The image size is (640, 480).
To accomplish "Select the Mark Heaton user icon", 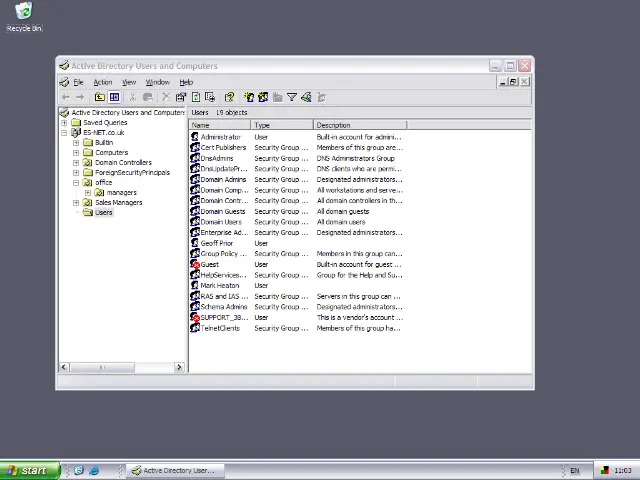I will click(195, 285).
